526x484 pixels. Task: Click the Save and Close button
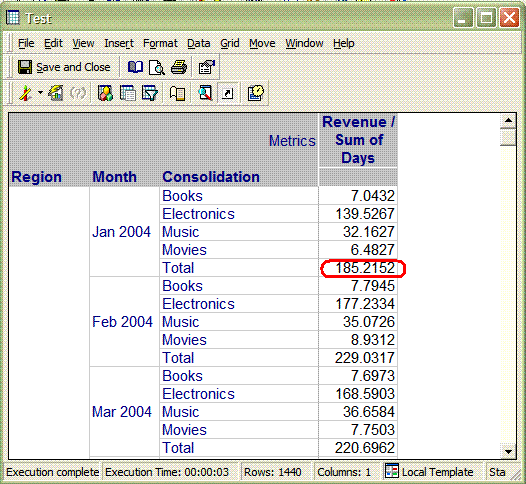(x=64, y=67)
